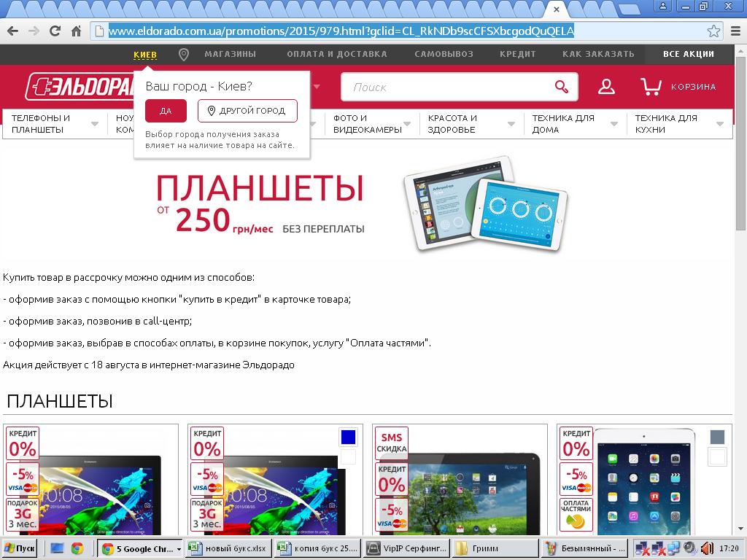
Task: Close the active browser tab
Action: (556, 9)
